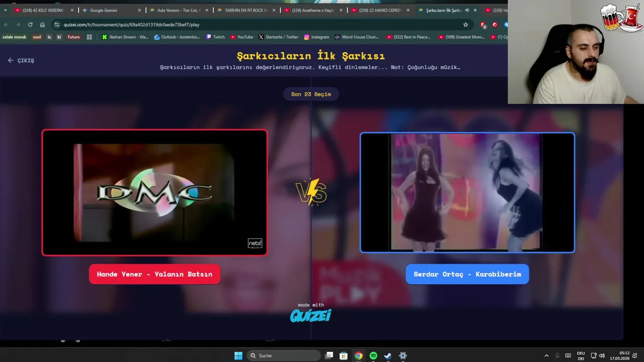Open Instagram bookmark
This screenshot has height=362, width=644.
(x=316, y=37)
